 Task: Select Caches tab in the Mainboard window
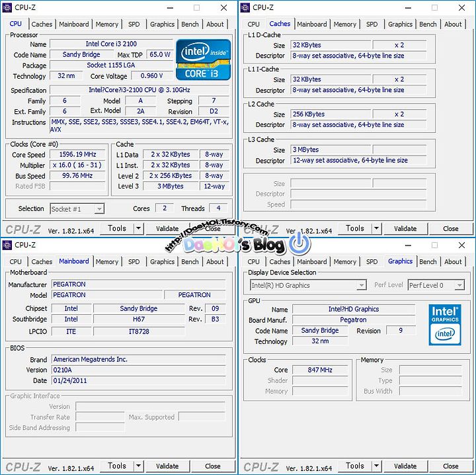[42, 261]
